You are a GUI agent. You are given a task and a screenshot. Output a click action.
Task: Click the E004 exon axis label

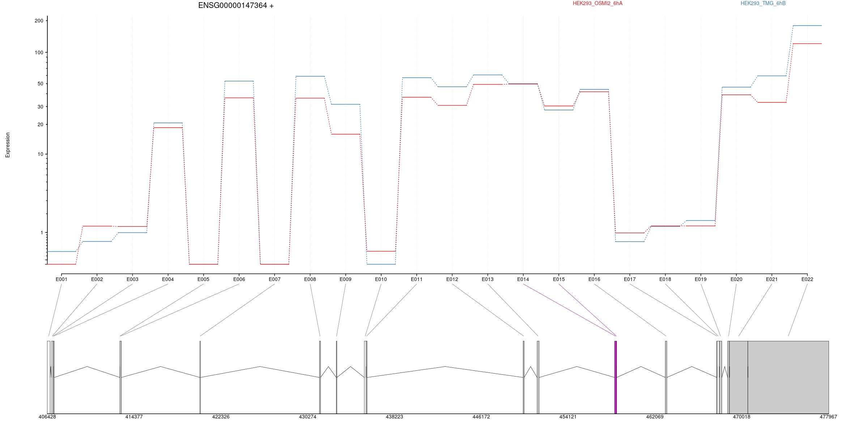[x=168, y=279]
